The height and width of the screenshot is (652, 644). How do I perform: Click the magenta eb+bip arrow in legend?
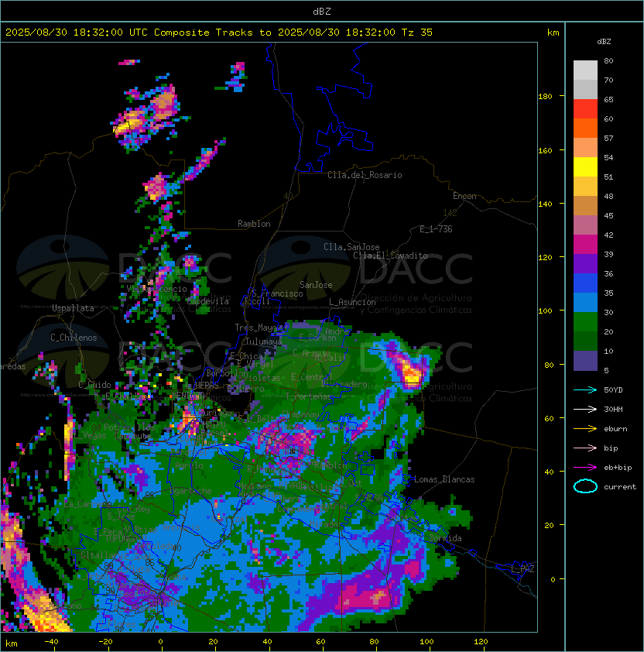click(585, 468)
